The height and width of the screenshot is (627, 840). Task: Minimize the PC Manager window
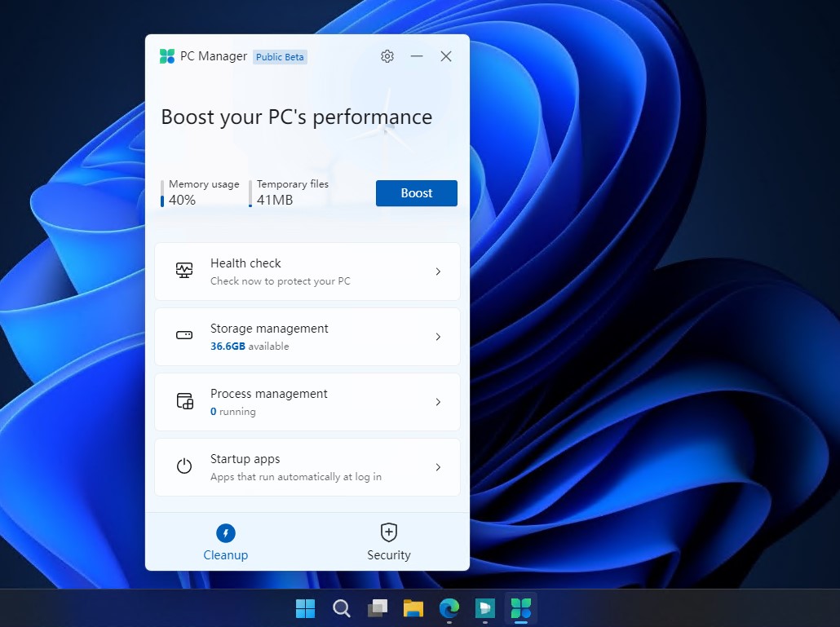(417, 56)
